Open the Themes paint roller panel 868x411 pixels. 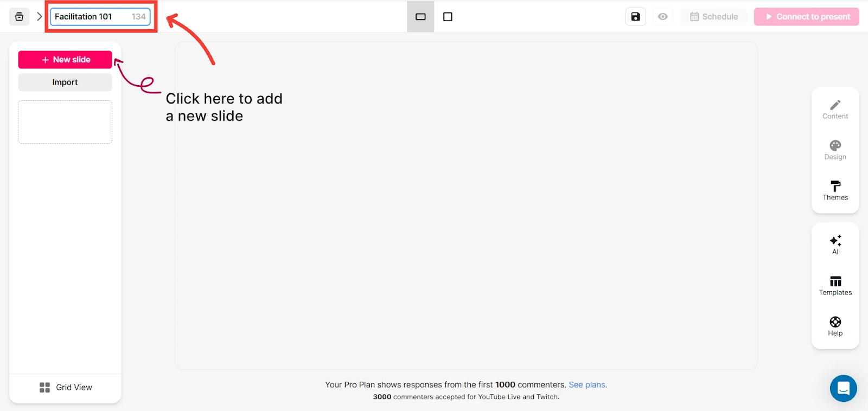pos(835,190)
